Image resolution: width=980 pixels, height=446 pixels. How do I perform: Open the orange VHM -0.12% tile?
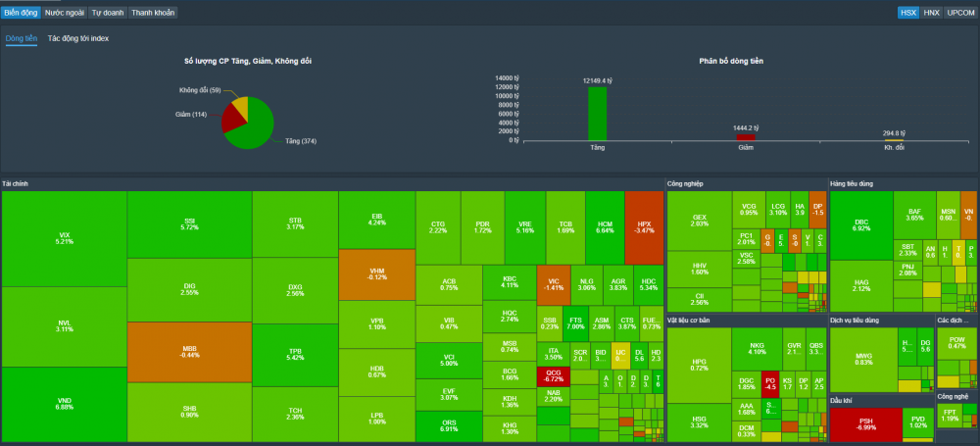tap(377, 274)
